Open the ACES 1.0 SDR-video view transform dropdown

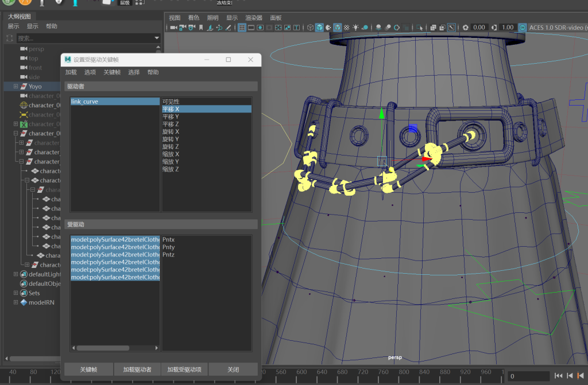click(558, 28)
